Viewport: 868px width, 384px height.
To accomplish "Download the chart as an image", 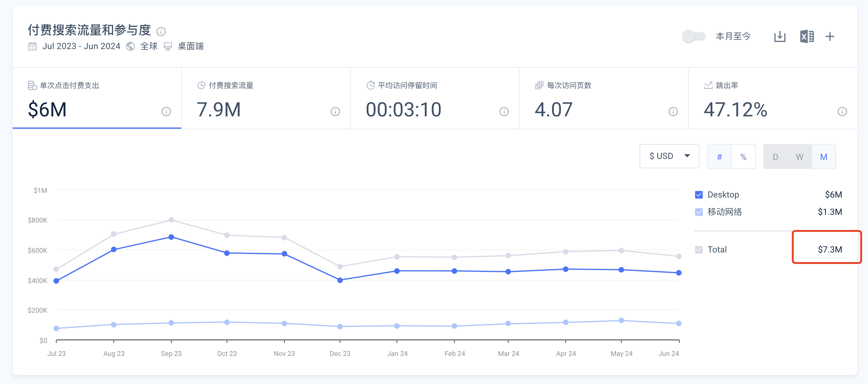I will pos(780,36).
